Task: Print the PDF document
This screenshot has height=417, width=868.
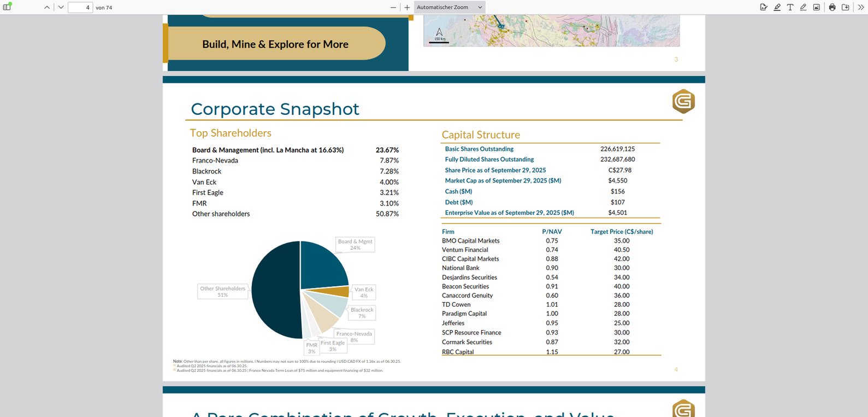Action: pyautogui.click(x=832, y=7)
